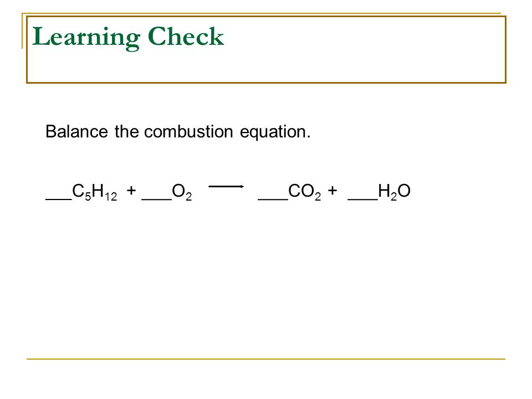Click the blank before O2

coord(156,199)
